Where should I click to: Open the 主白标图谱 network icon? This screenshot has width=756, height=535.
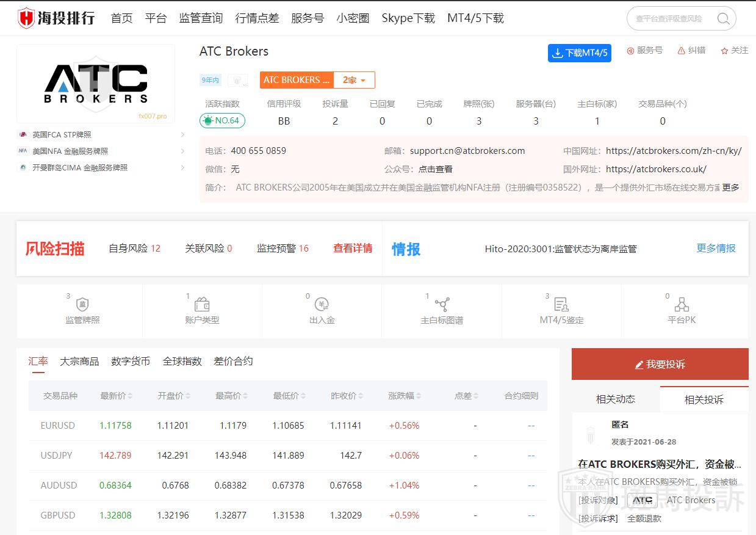pos(442,304)
